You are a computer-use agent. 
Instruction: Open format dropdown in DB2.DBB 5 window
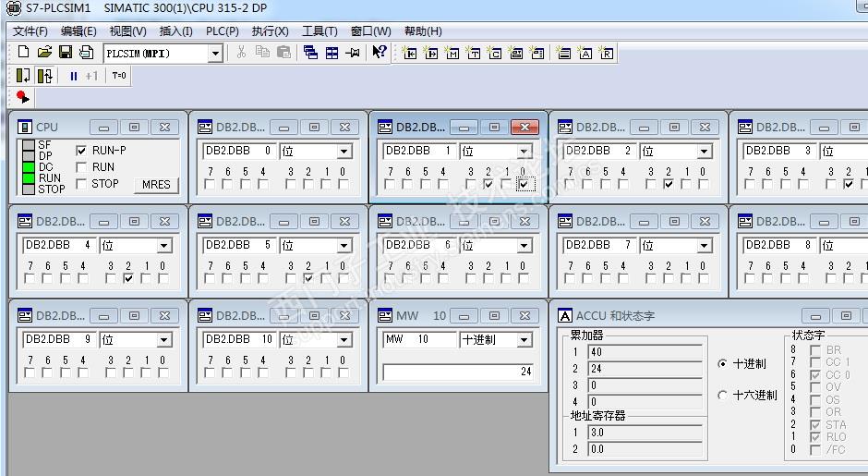pyautogui.click(x=344, y=246)
